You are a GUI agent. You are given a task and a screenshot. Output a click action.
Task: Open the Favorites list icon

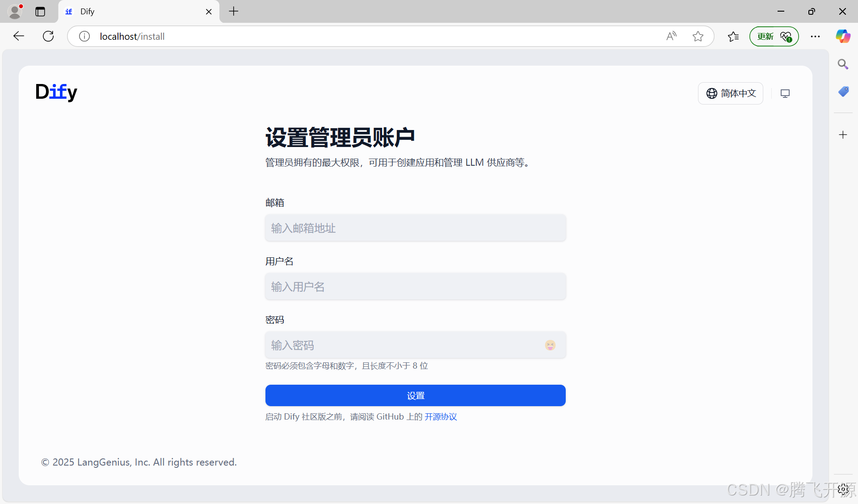click(733, 36)
